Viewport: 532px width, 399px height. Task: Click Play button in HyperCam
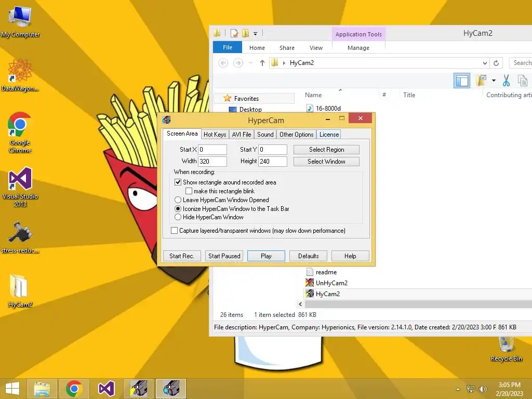(266, 256)
